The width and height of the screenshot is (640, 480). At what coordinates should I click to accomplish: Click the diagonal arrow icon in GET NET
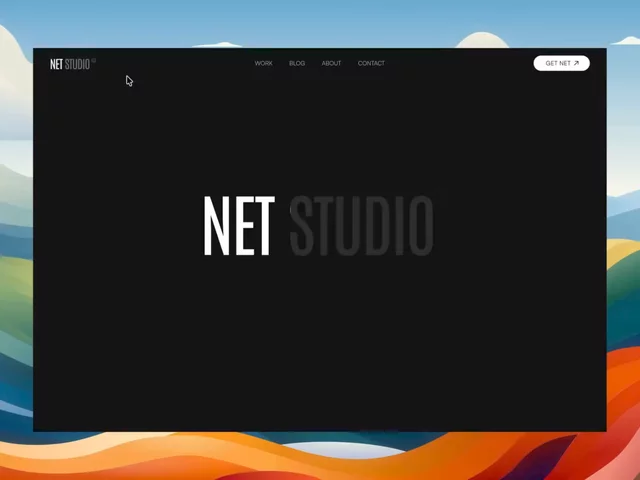(x=576, y=63)
